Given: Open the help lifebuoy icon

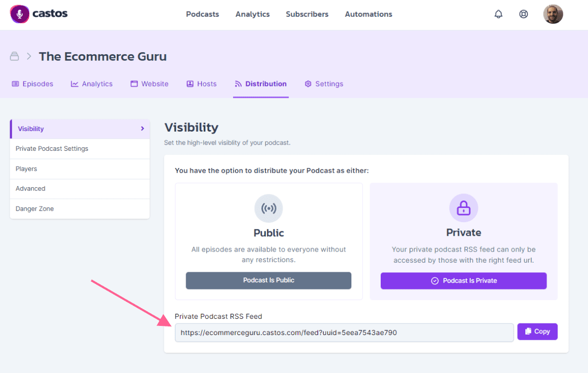Looking at the screenshot, I should pyautogui.click(x=523, y=14).
